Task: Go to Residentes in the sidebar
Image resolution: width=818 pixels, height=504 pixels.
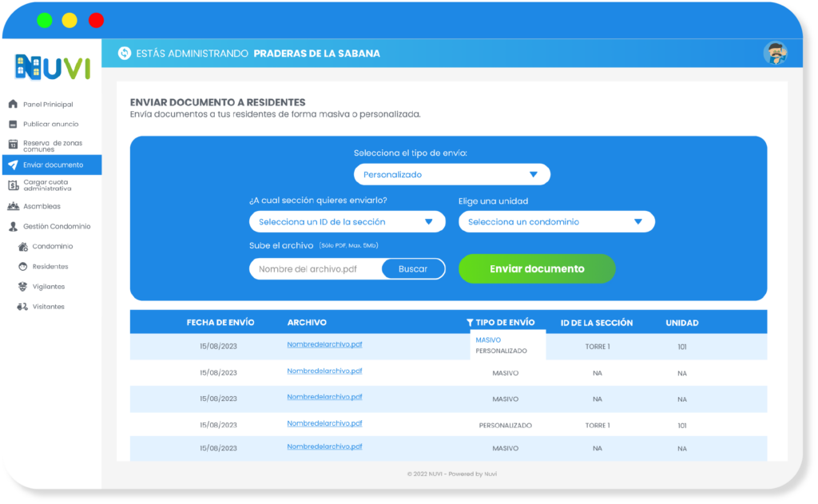Action: pos(50,267)
